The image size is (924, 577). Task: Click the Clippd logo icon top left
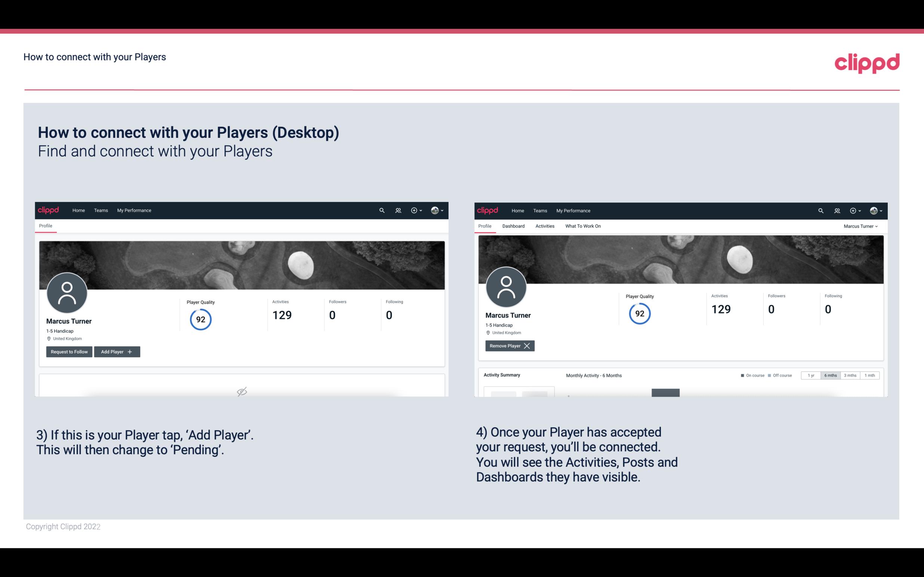point(49,210)
